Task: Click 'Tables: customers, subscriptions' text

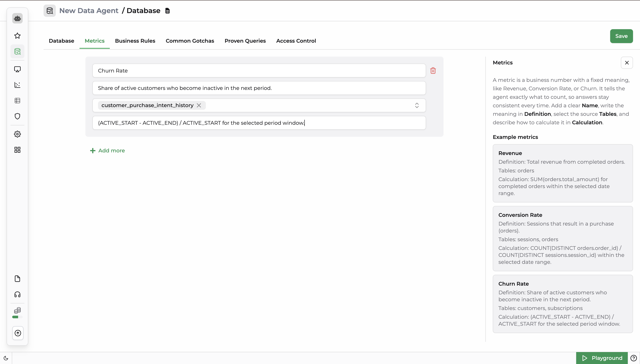Action: [540, 308]
